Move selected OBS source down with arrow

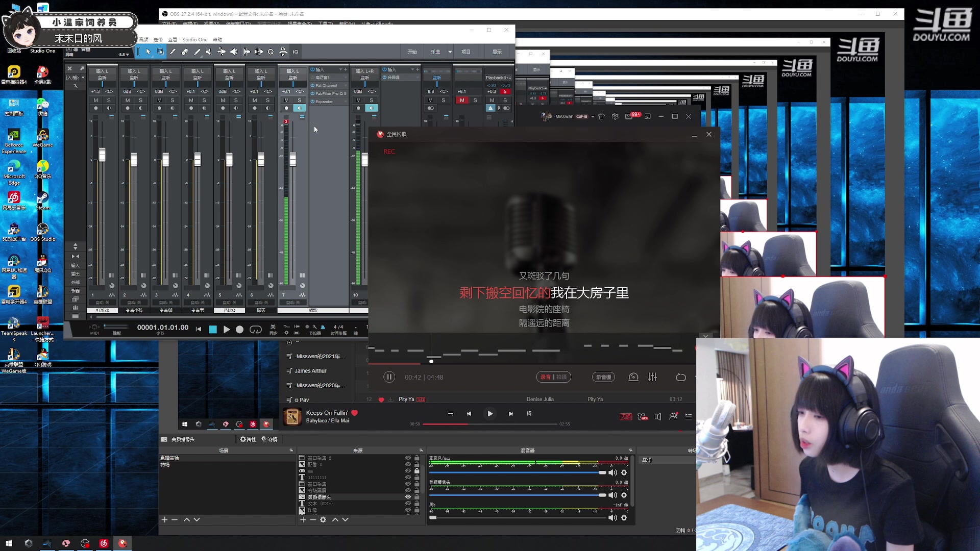click(346, 519)
